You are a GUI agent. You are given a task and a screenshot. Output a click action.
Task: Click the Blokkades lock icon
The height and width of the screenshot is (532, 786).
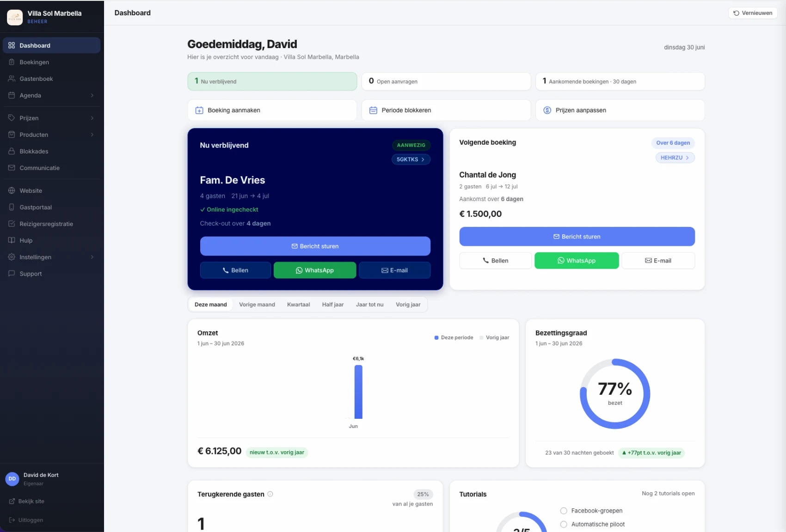pyautogui.click(x=12, y=151)
